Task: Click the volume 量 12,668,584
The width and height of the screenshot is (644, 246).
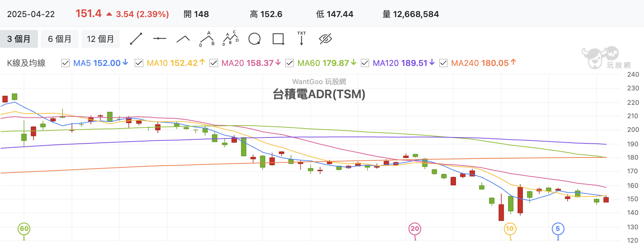Action: [410, 14]
